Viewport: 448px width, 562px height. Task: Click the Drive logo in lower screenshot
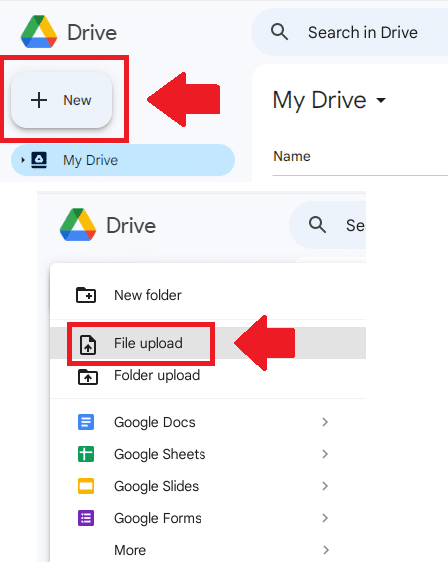pyautogui.click(x=78, y=225)
